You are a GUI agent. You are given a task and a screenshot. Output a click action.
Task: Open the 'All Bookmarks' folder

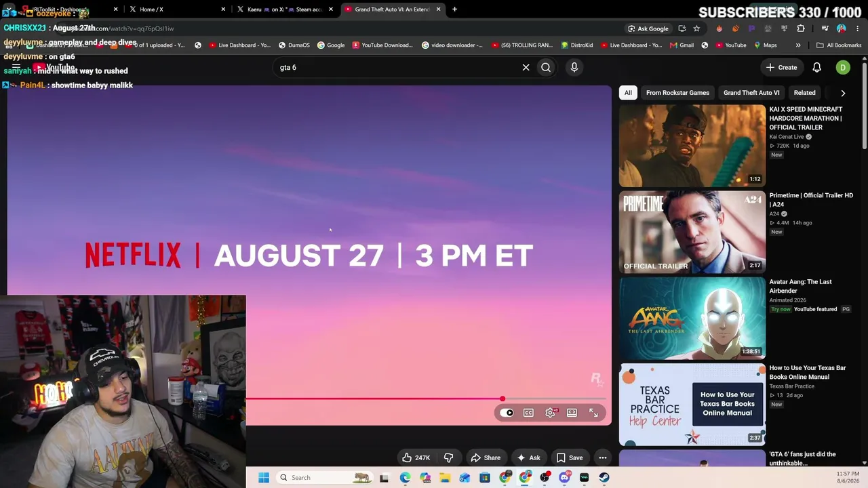(839, 45)
